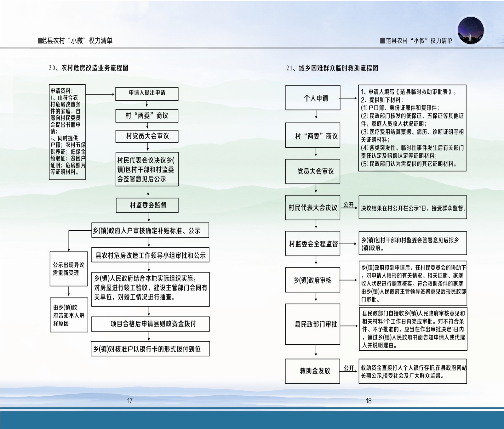Screen dimensions: 504x429
Task: Click the right chart '村“两委”商议' box
Action: 313,135
